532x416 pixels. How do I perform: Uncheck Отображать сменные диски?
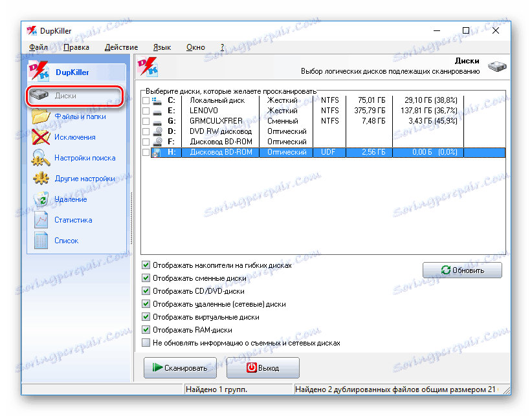pos(146,278)
